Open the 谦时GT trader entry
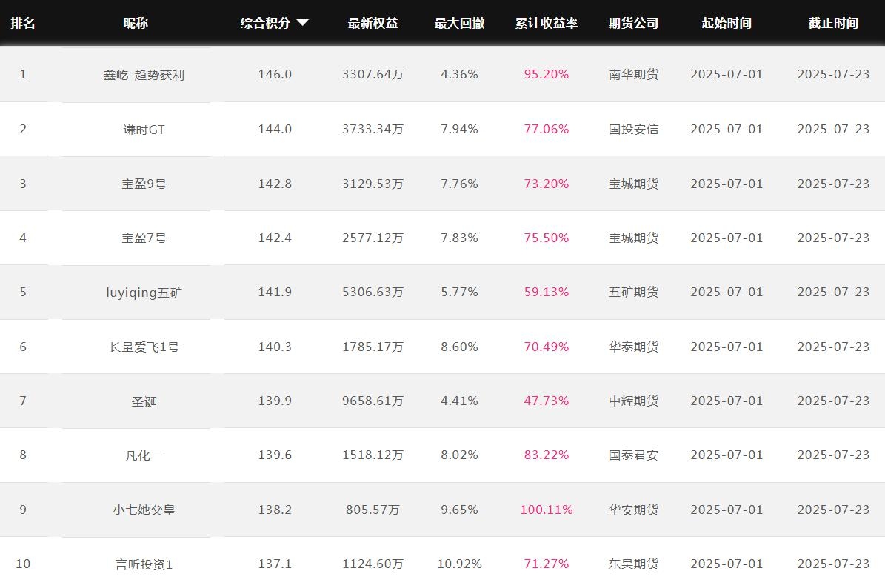The image size is (885, 588). [144, 130]
